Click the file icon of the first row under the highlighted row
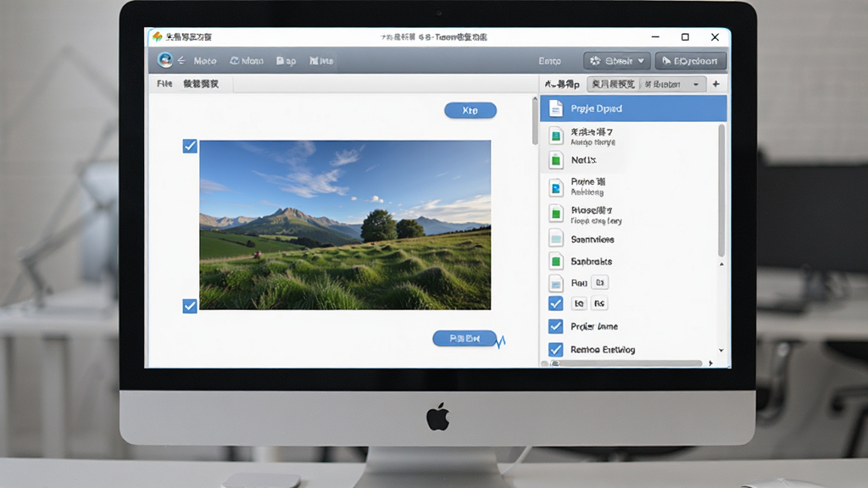Viewport: 868px width, 488px height. click(556, 136)
